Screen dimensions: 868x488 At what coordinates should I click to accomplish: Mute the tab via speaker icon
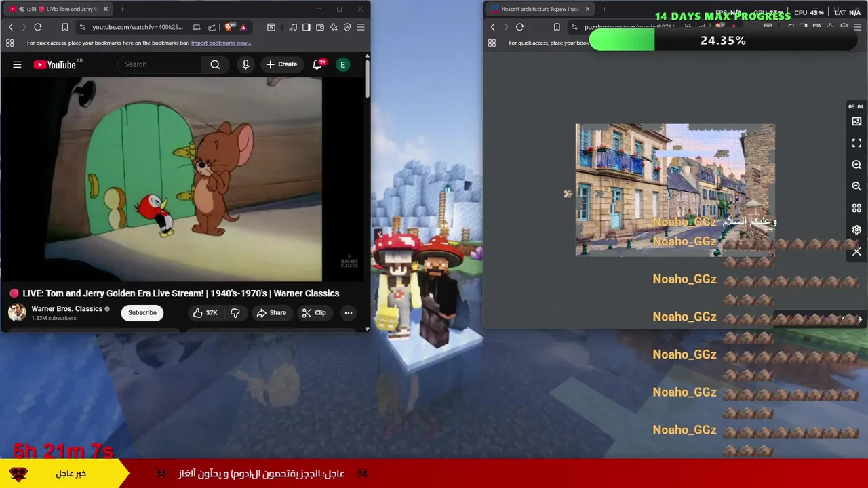click(x=22, y=9)
